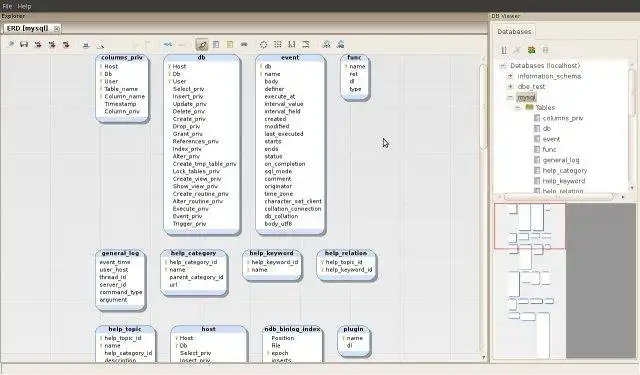Viewport: 640px width, 375px height.
Task: Select the yellow note tool icon
Action: [x=230, y=44]
